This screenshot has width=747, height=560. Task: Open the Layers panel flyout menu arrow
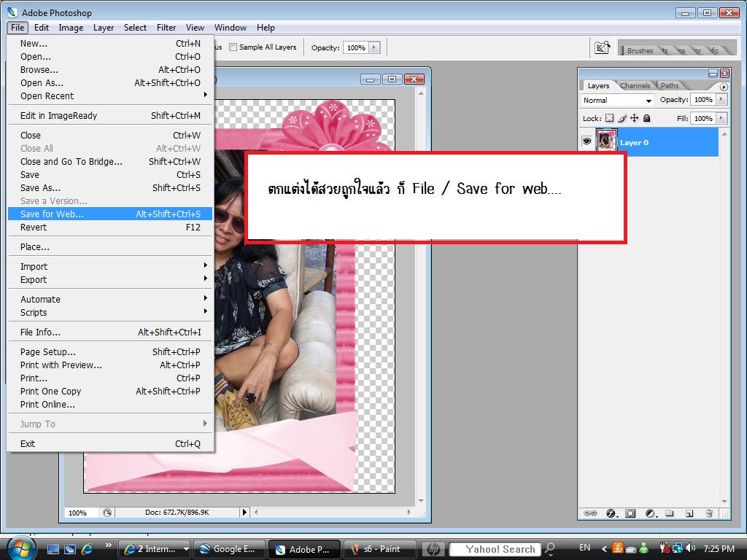(x=724, y=87)
